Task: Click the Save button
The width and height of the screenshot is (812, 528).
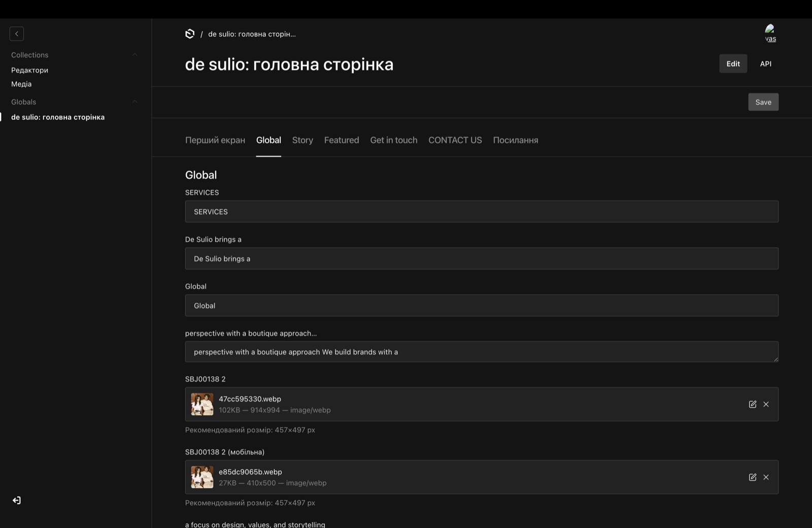Action: [x=763, y=102]
